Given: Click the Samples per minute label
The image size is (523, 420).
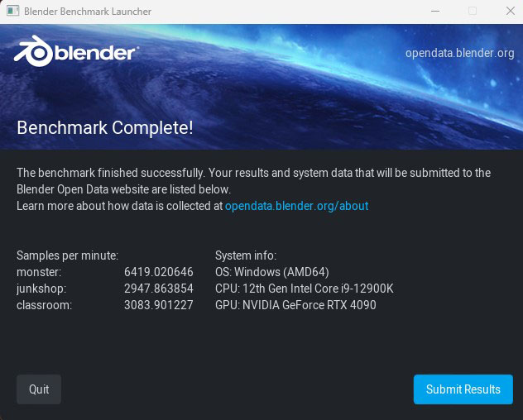Looking at the screenshot, I should 67,255.
